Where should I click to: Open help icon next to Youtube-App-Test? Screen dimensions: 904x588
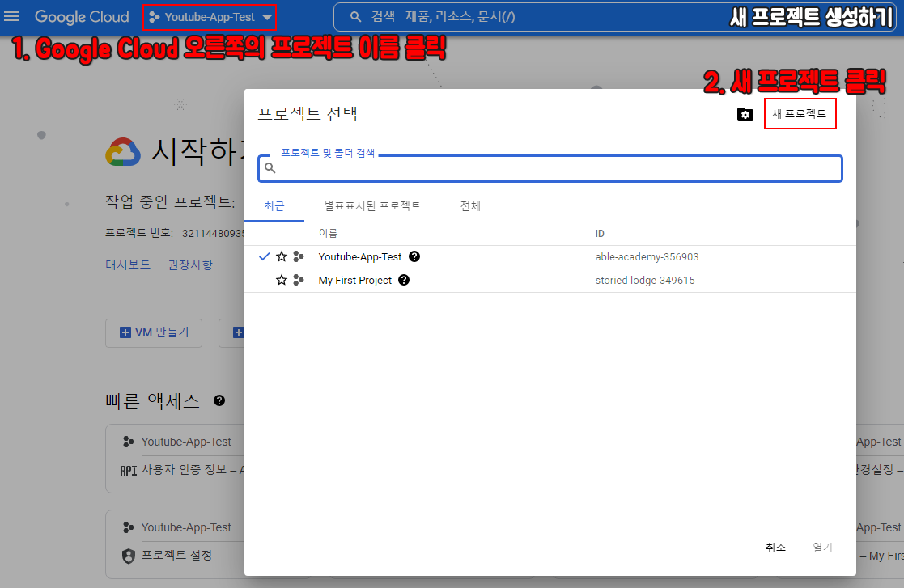(x=414, y=257)
